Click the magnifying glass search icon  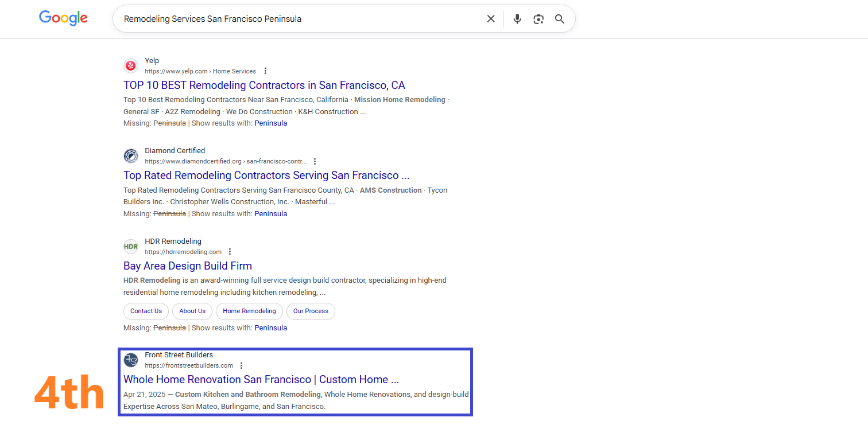coord(560,19)
